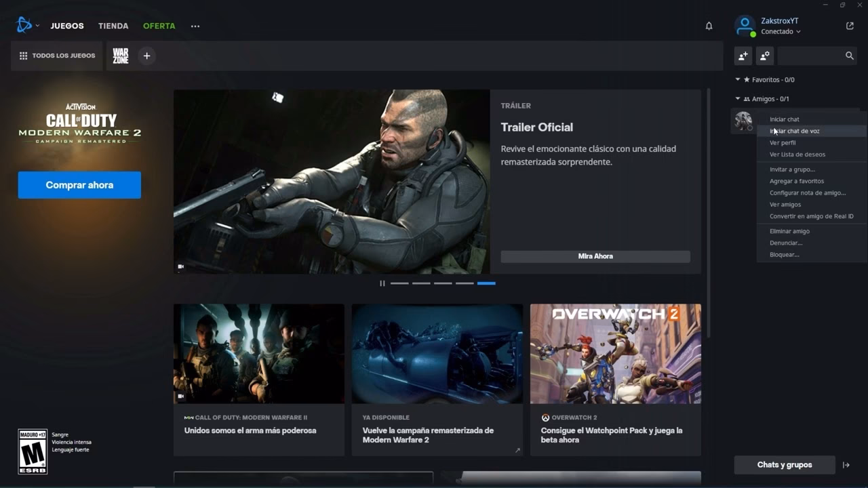This screenshot has width=868, height=488.
Task: Pop out the friends list window icon
Action: [x=850, y=26]
